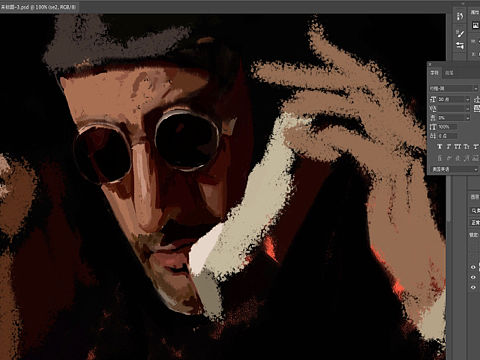The width and height of the screenshot is (480, 360).
Task: Open the Layers panel tab
Action: pos(475,197)
